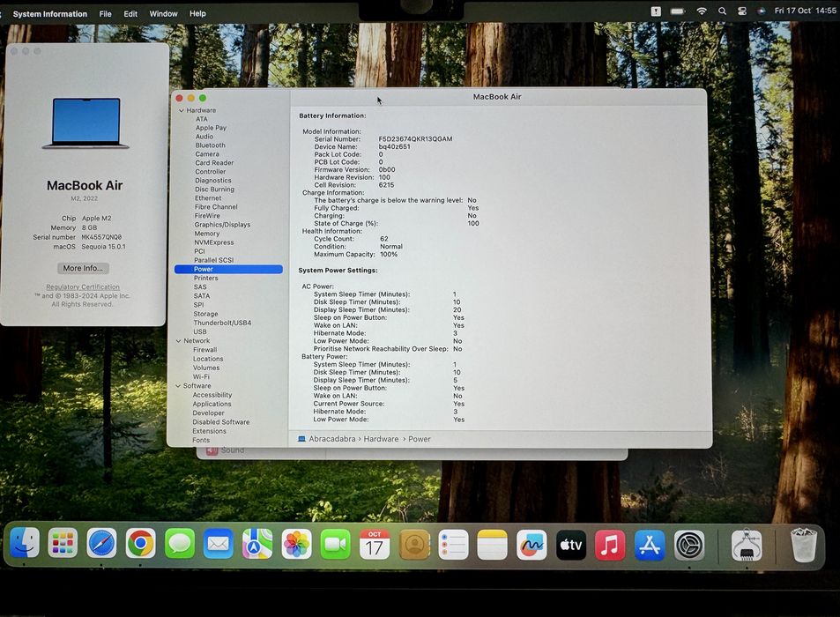The image size is (840, 617).
Task: Select USB in the sidebar
Action: pos(200,331)
